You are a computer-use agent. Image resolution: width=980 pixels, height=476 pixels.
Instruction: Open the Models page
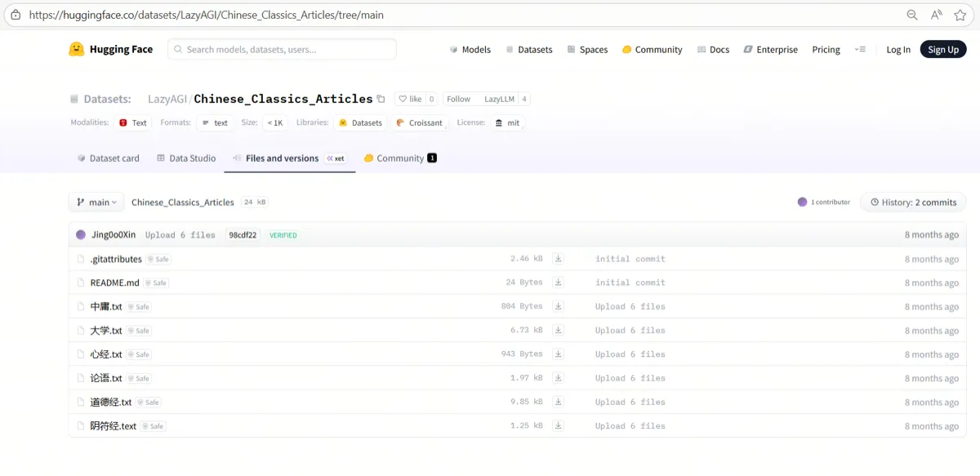[x=470, y=49]
